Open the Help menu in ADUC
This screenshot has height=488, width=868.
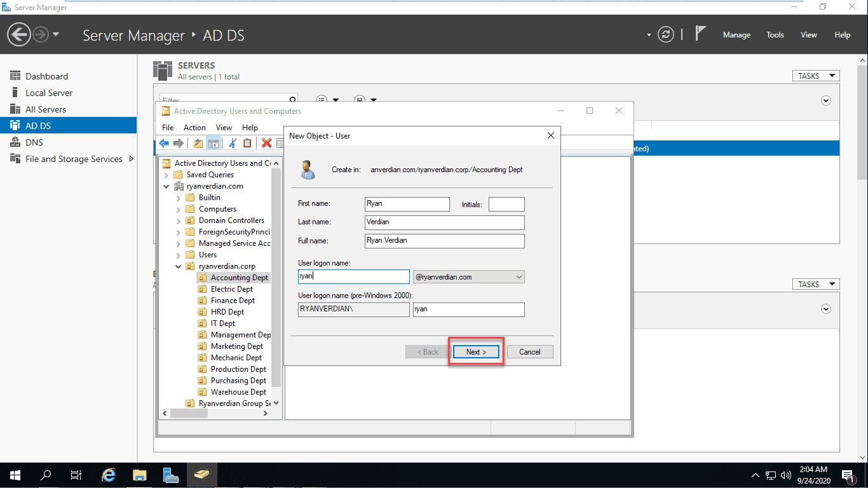pos(250,128)
